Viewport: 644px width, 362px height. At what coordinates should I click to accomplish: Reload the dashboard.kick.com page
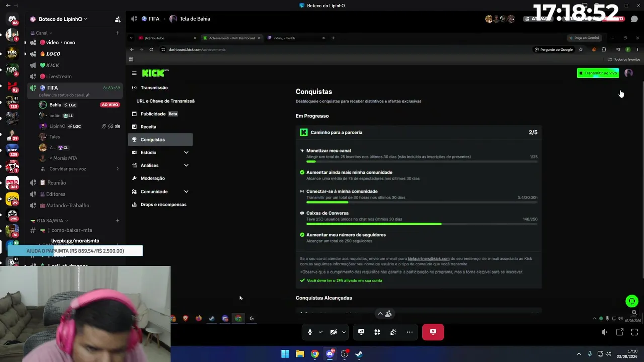point(151,50)
